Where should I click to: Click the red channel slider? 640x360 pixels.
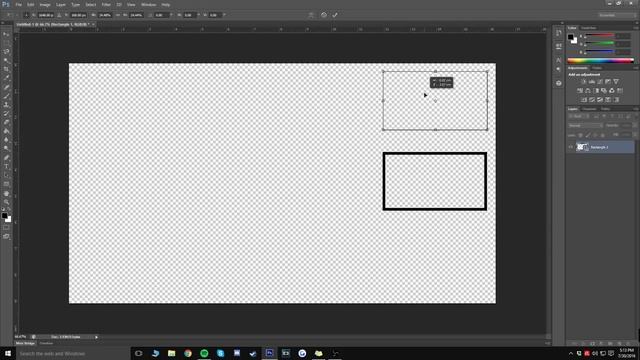[600, 36]
